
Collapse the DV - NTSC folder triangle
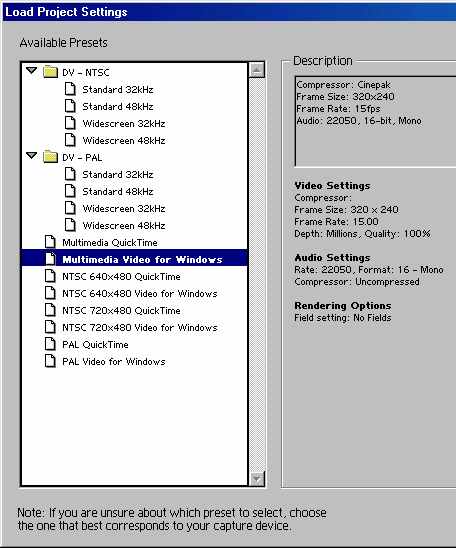tap(31, 71)
